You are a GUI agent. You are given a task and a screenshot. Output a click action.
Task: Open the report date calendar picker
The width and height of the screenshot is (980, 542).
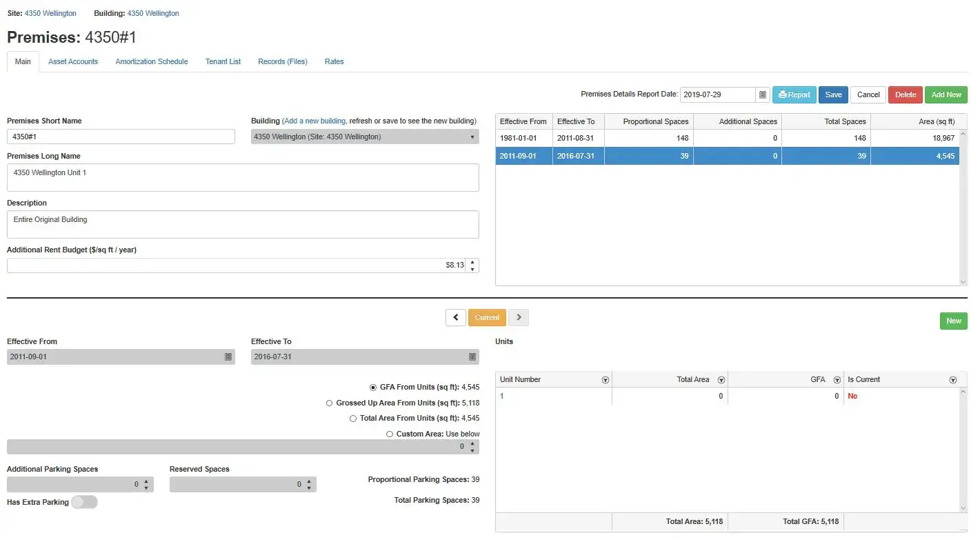click(x=762, y=94)
